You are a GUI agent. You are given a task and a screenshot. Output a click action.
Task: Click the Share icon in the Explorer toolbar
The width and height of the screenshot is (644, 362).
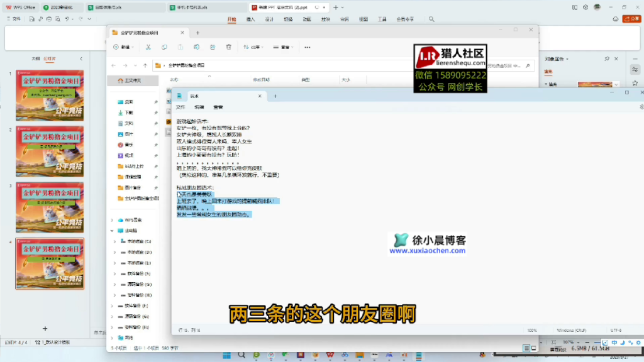[x=213, y=47]
